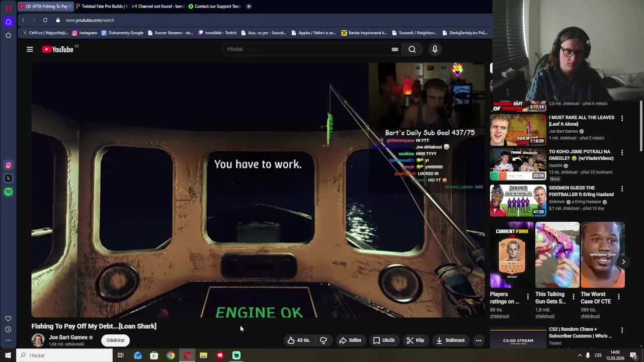Open CtrlV.cz bookmark

(x=44, y=33)
